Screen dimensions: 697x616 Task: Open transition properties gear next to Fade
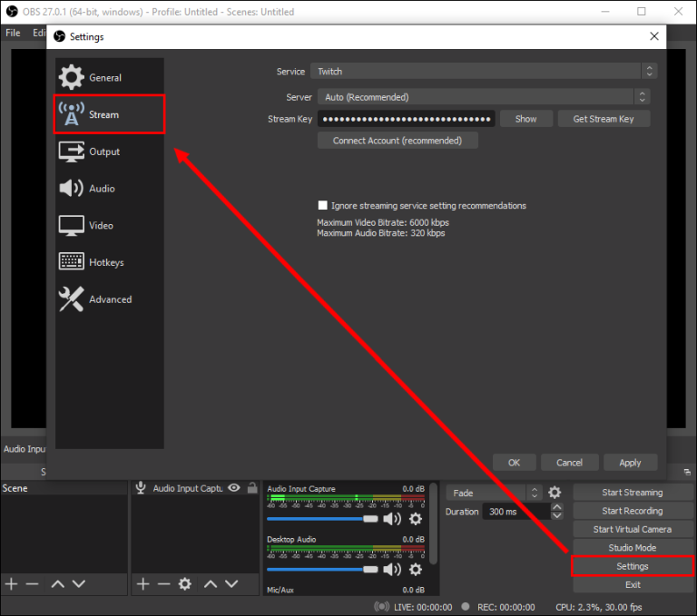coord(555,493)
